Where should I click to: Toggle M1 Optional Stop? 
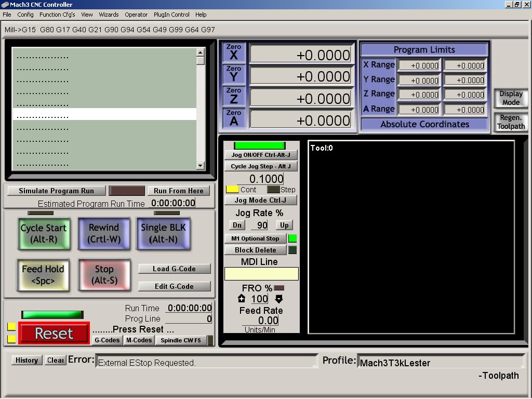(255, 238)
